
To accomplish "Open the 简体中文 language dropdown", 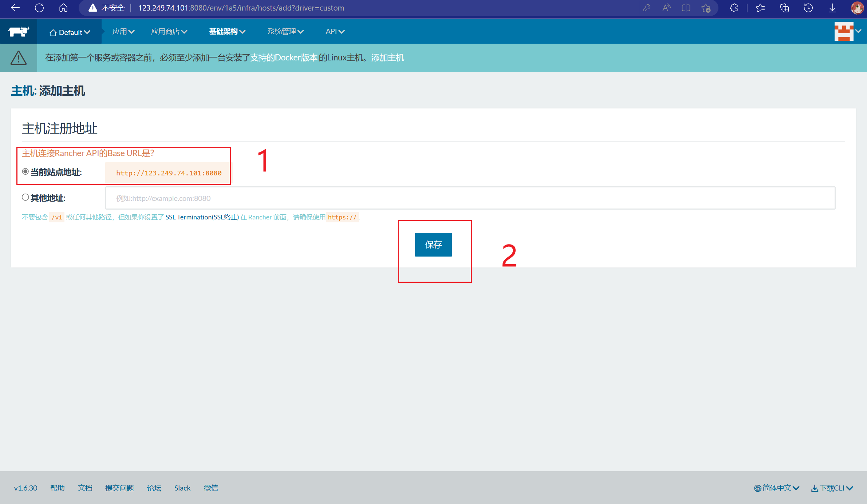I will (x=777, y=488).
